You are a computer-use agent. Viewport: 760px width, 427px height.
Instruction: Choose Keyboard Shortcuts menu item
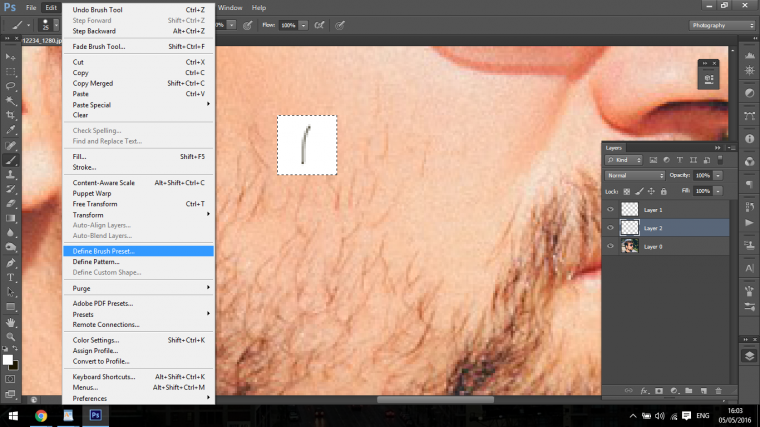[139, 377]
